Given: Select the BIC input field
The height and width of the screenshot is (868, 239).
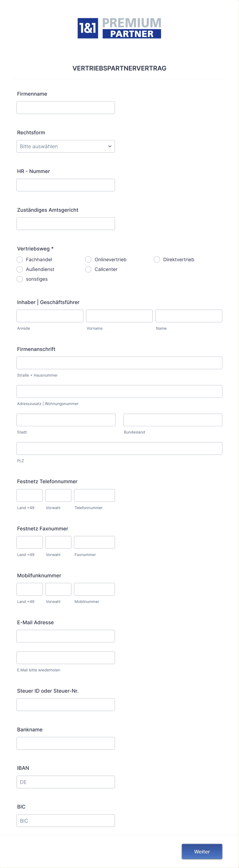Looking at the screenshot, I should click(x=66, y=821).
